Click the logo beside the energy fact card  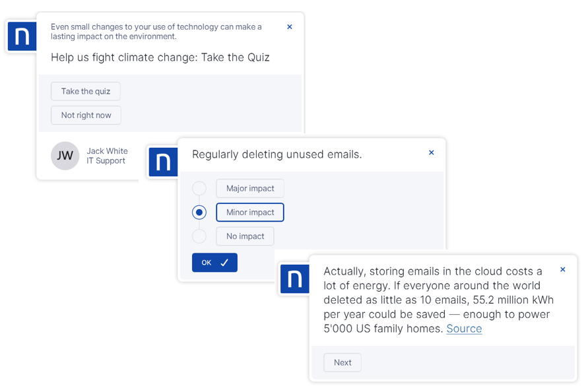[x=294, y=278]
